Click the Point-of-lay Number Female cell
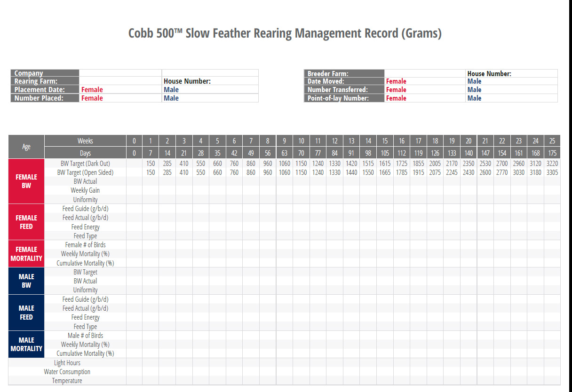The image size is (572, 392). click(x=425, y=98)
